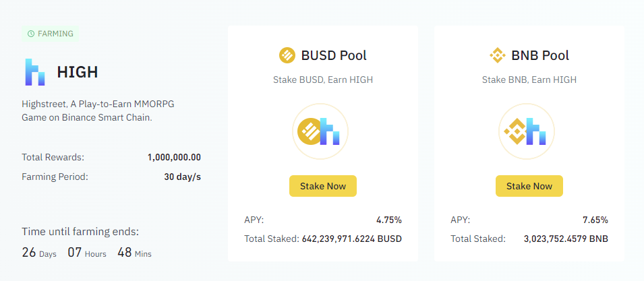Click the BUSD total staked amount

pos(351,239)
